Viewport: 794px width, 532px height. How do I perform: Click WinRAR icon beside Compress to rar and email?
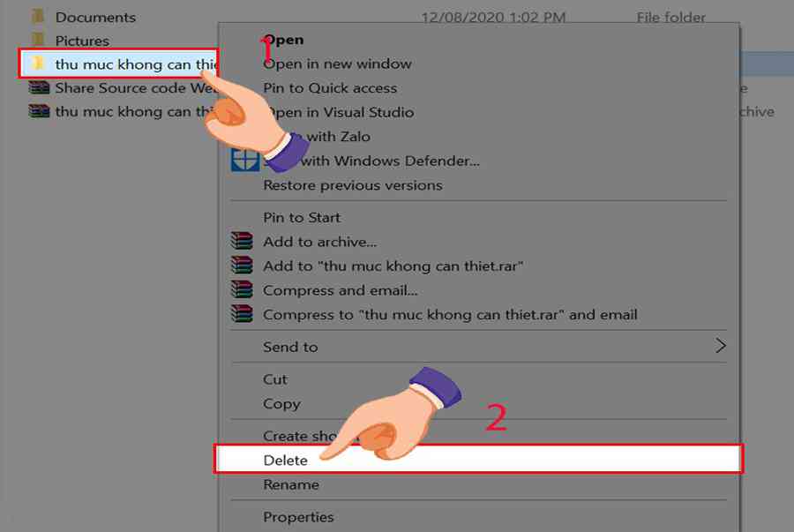click(241, 313)
